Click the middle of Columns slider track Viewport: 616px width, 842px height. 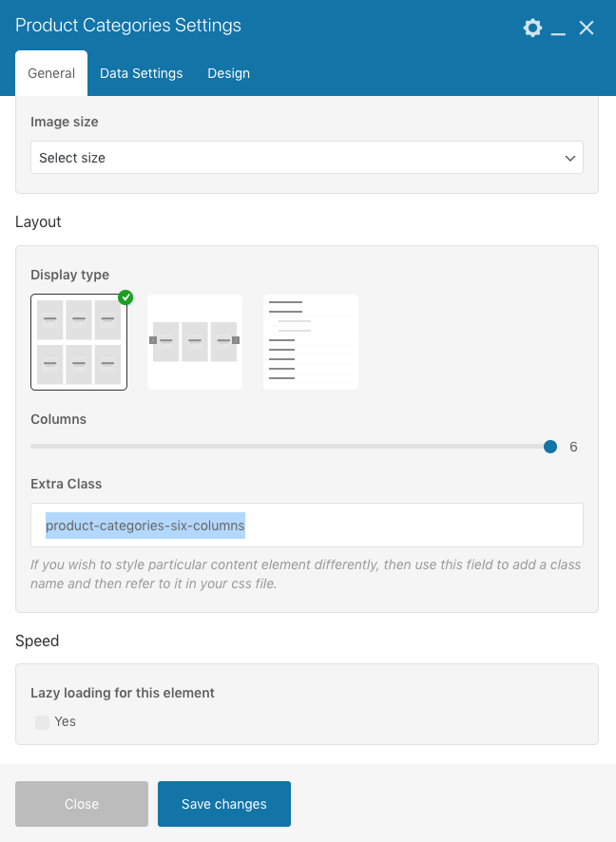click(290, 447)
